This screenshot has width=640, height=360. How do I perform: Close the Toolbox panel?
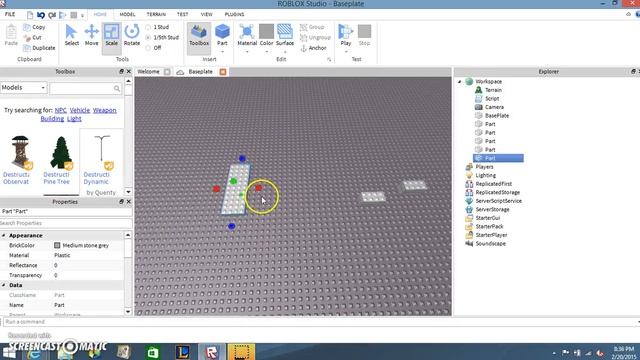pyautogui.click(x=129, y=71)
